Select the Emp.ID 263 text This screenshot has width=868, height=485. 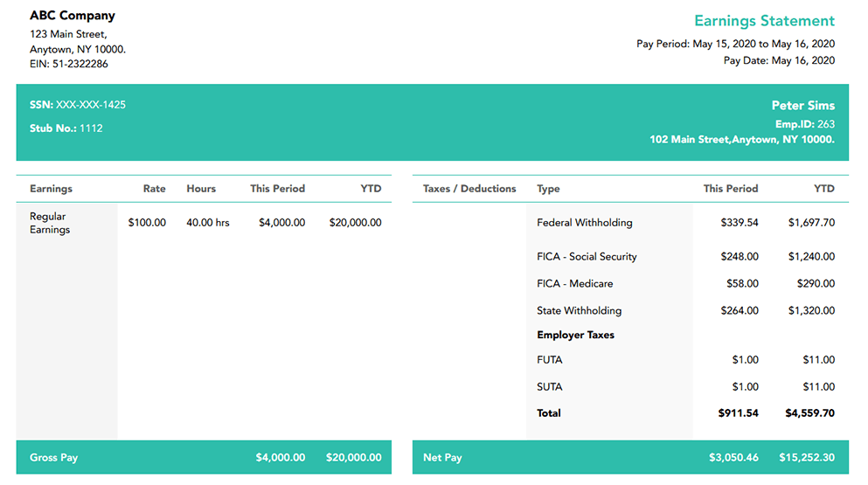804,124
